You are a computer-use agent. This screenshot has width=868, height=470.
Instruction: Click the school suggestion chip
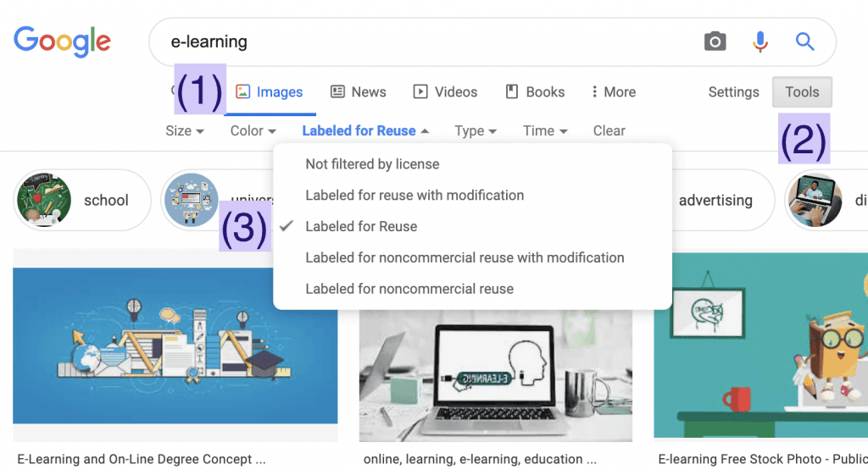pos(82,200)
